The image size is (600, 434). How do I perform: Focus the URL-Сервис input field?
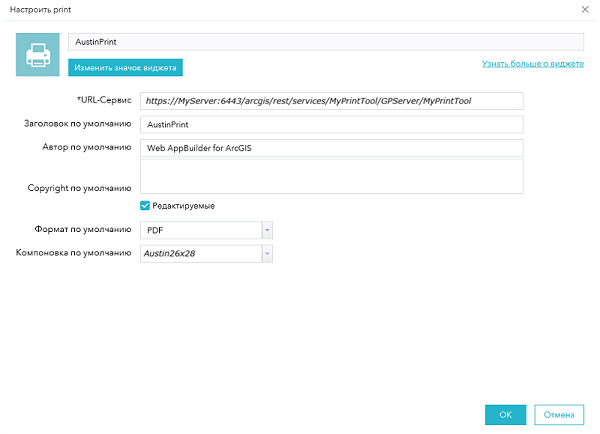point(332,101)
